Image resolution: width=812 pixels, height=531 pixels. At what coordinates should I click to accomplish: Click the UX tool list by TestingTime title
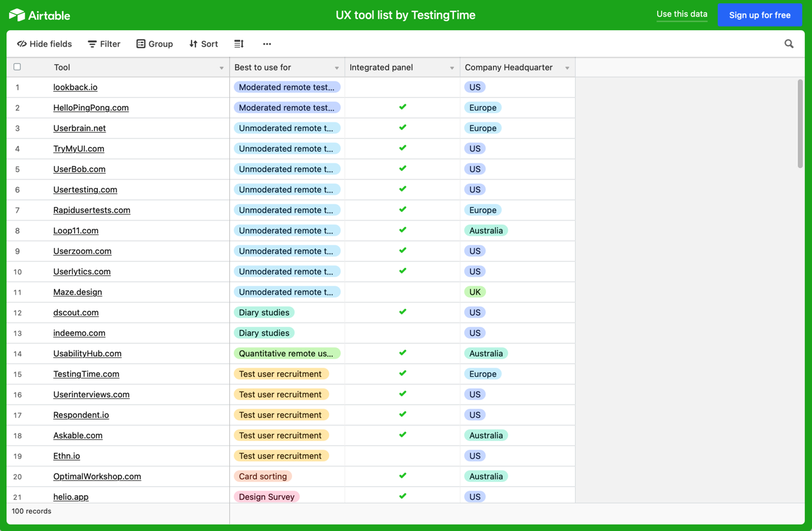coord(405,15)
